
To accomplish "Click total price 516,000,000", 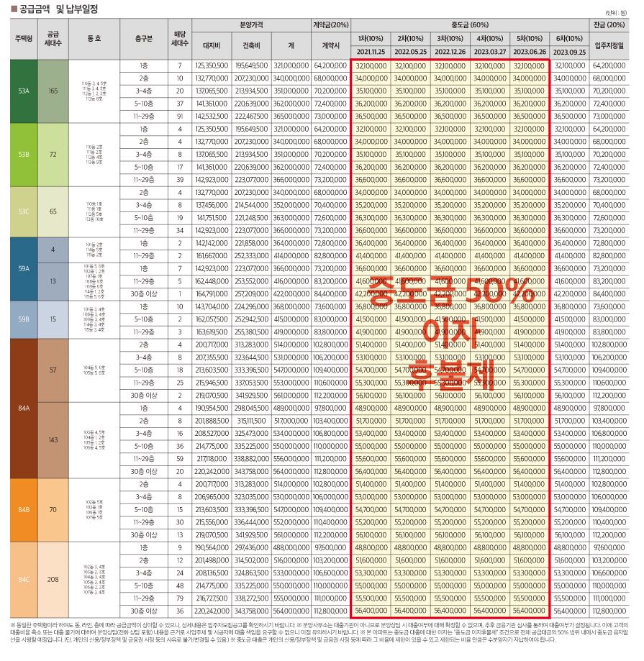I will pos(291,560).
